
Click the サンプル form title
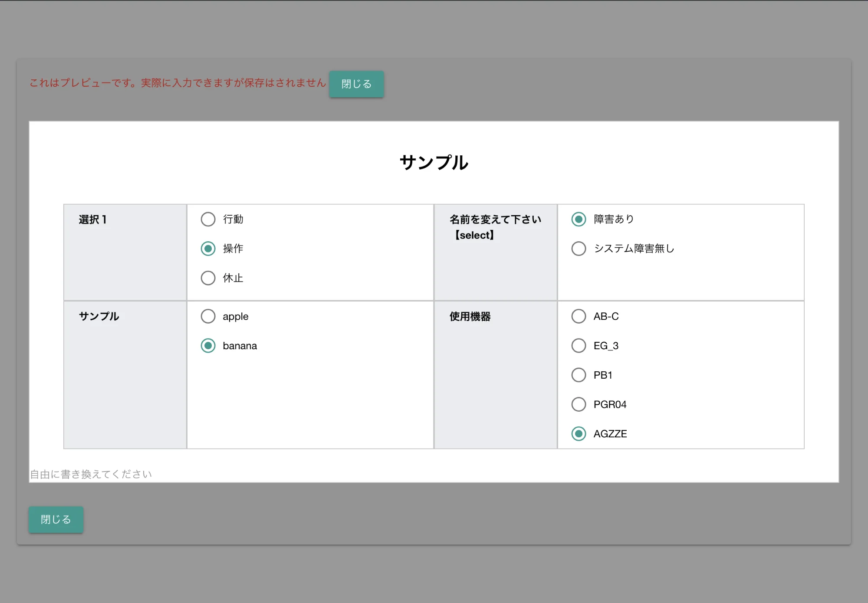coord(434,163)
